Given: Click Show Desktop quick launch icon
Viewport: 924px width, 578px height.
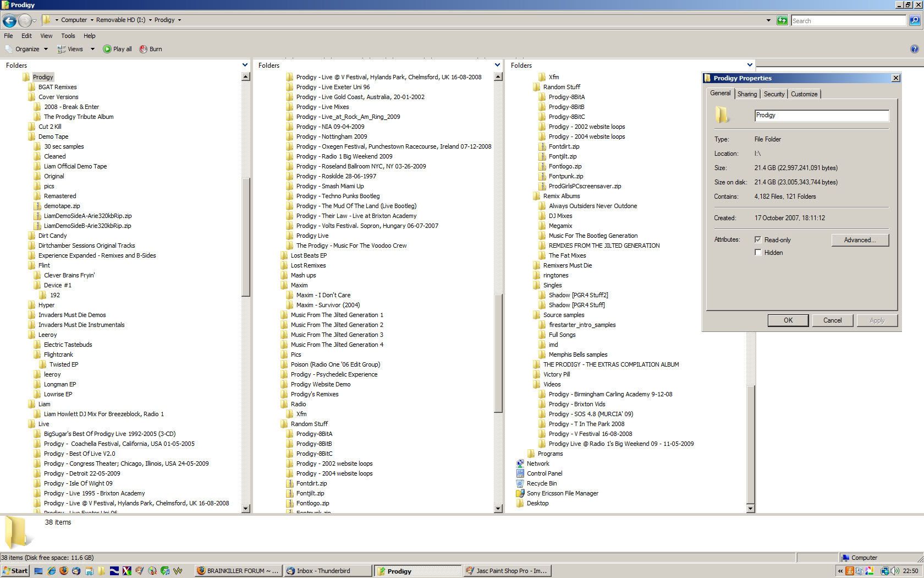Looking at the screenshot, I should (38, 571).
